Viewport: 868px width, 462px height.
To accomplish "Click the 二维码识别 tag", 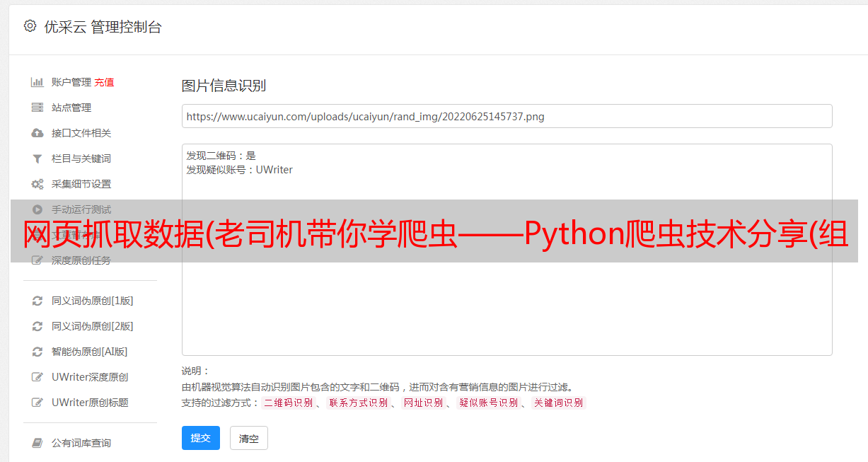I will point(288,403).
